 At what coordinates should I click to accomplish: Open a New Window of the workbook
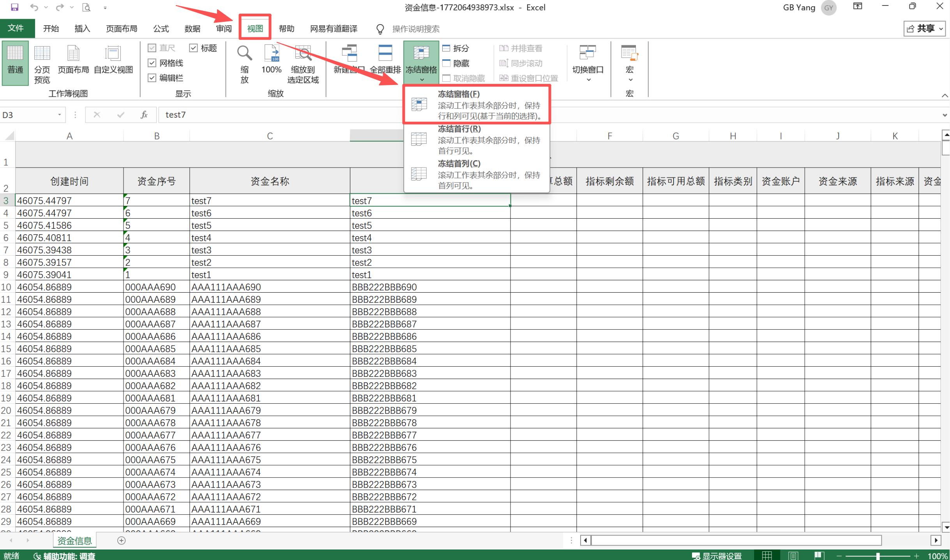[349, 60]
